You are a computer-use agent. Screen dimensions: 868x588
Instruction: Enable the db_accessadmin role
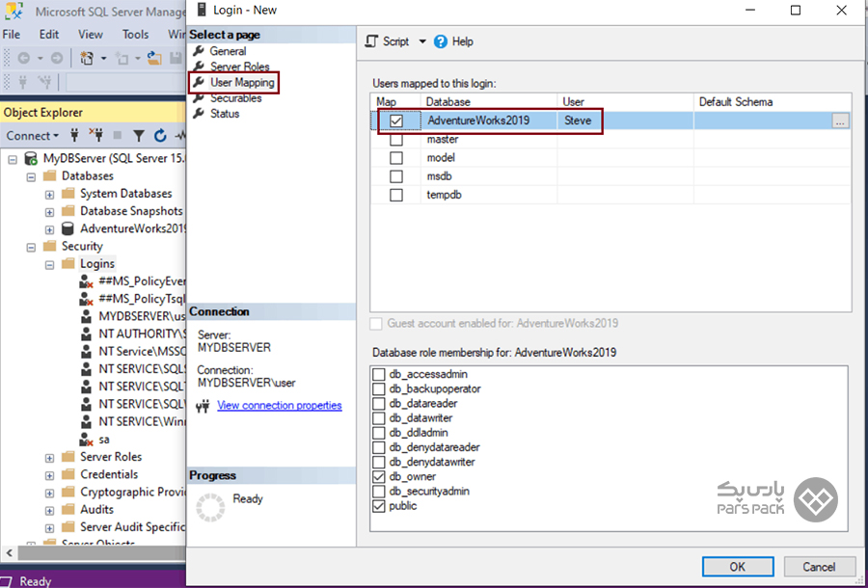click(379, 374)
